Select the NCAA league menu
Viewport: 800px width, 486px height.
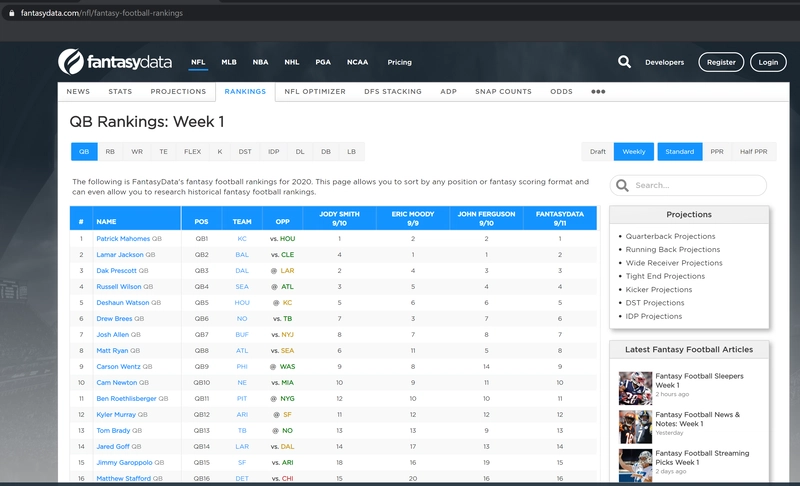tap(358, 62)
